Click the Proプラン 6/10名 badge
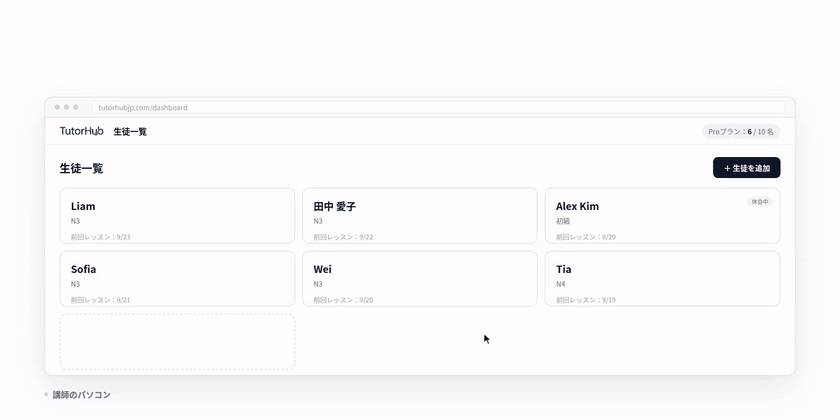The height and width of the screenshot is (420, 840). coord(741,132)
